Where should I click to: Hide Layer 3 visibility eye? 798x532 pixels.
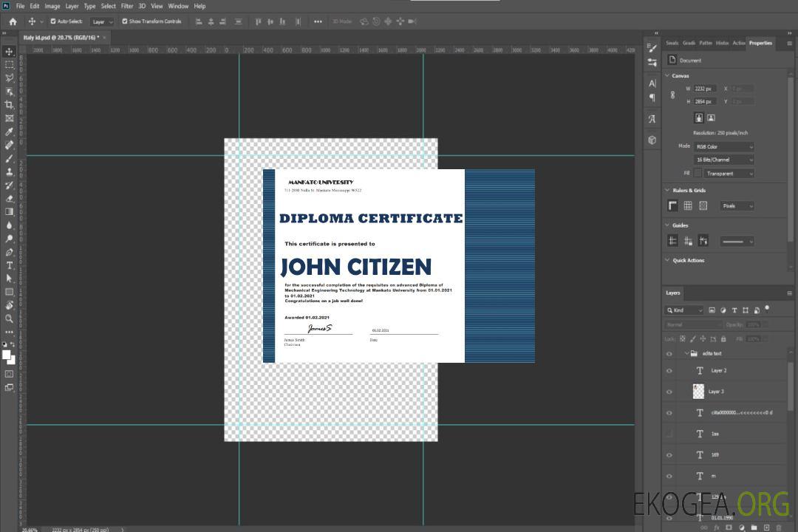point(669,392)
